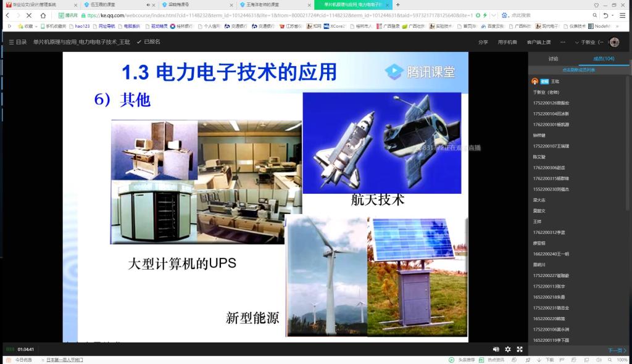This screenshot has width=632, height=364.
Task: Stop page loading with X button
Action: pyautogui.click(x=29, y=15)
